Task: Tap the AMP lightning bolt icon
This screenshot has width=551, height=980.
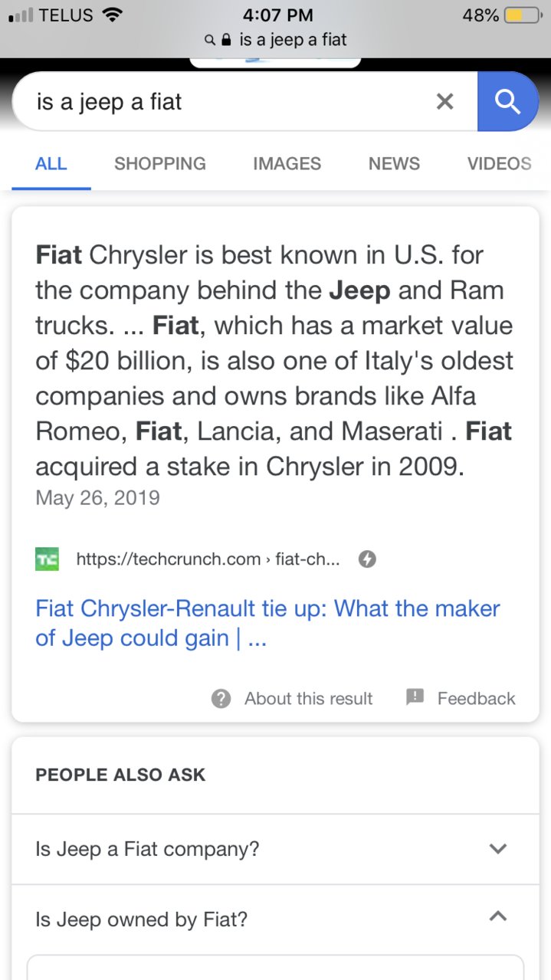Action: click(x=367, y=559)
